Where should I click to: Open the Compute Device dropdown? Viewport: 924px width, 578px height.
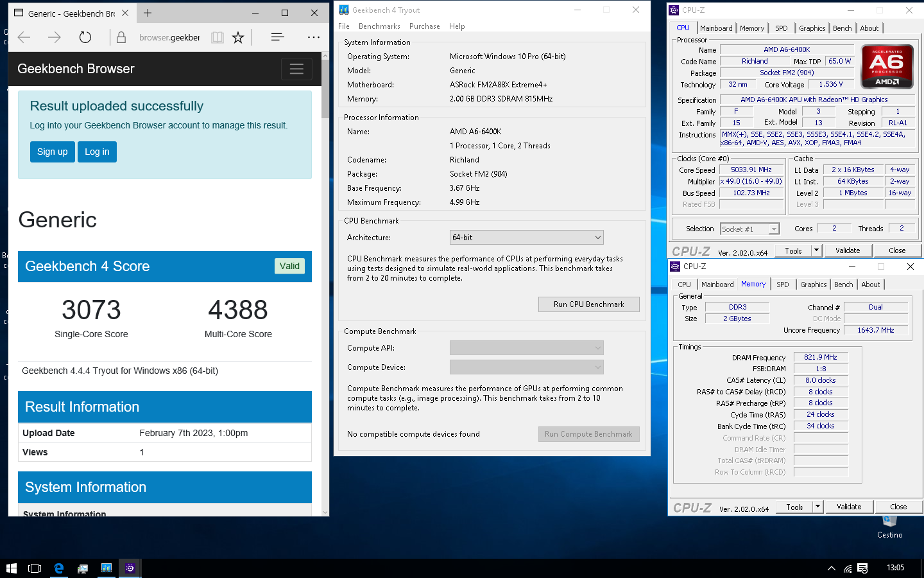pos(527,367)
